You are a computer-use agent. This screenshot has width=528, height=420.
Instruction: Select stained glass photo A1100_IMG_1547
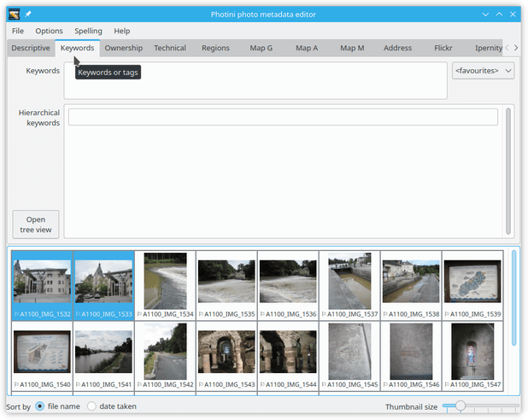click(x=472, y=356)
